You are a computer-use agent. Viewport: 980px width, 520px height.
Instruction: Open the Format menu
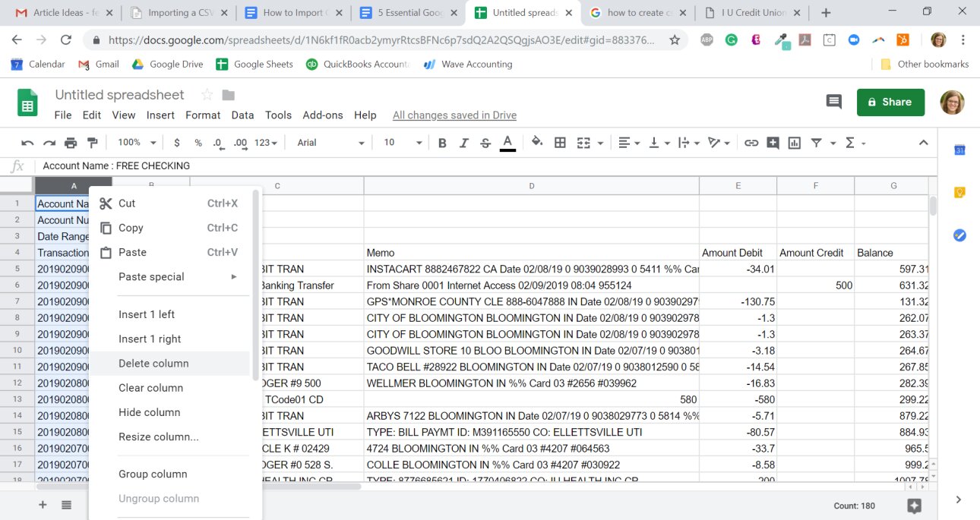[x=203, y=115]
